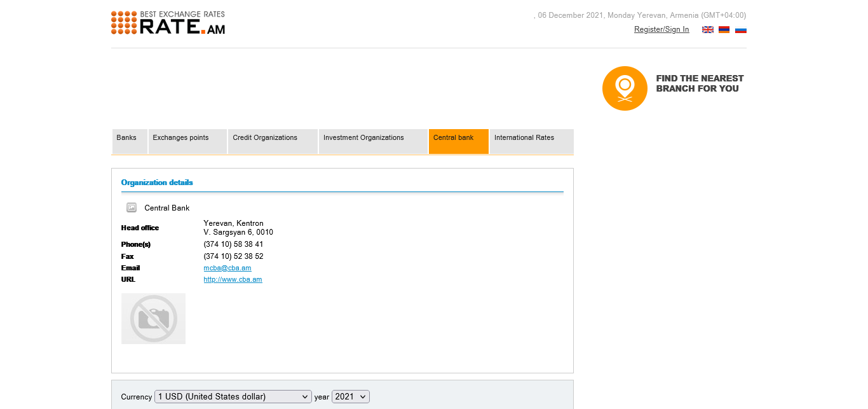
Task: Click the small Central Bank logo icon
Action: [132, 207]
